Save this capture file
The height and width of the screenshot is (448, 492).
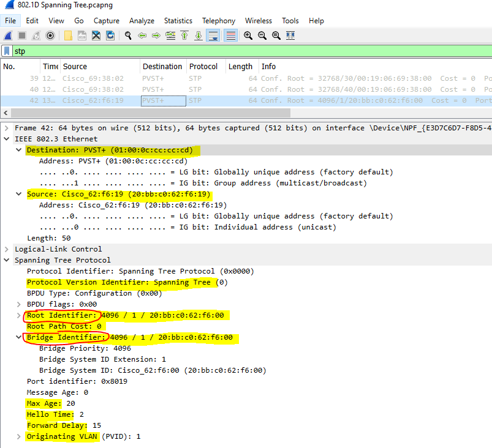pos(82,35)
